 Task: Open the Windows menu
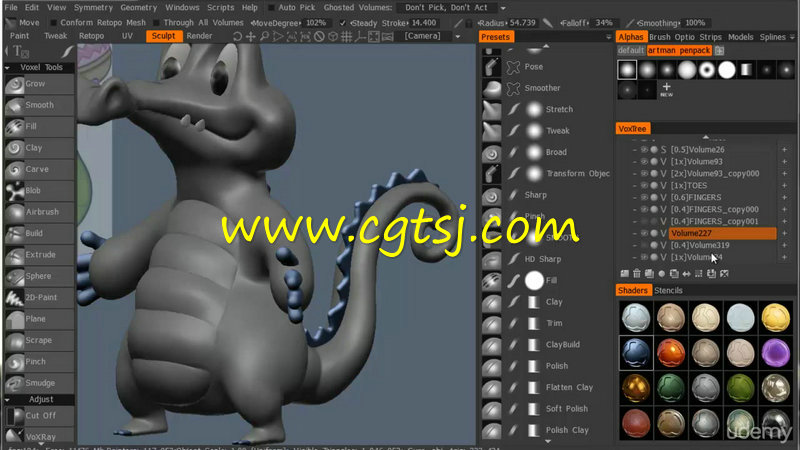[182, 8]
